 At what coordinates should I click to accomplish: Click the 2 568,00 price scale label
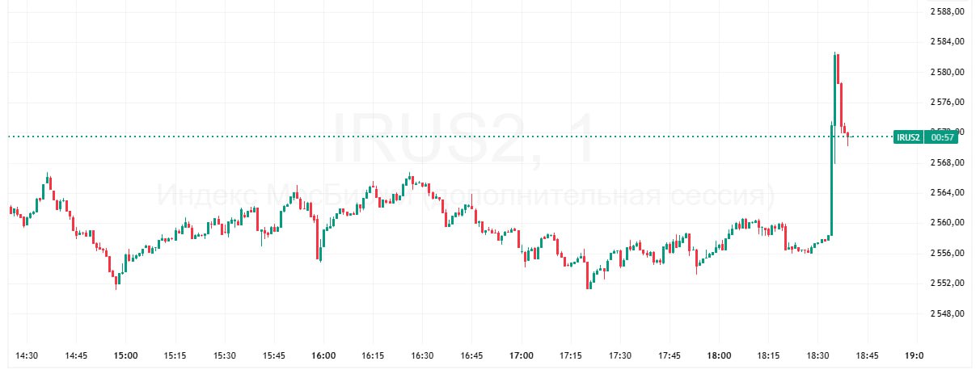pos(949,162)
